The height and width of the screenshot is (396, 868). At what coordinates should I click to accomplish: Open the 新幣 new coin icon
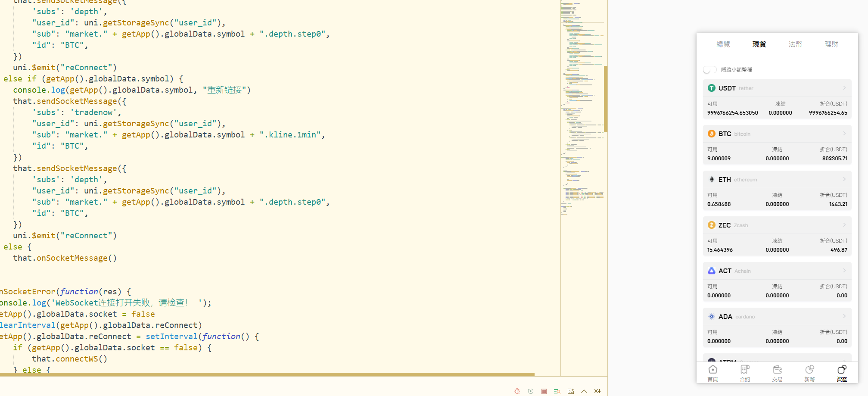pyautogui.click(x=809, y=373)
